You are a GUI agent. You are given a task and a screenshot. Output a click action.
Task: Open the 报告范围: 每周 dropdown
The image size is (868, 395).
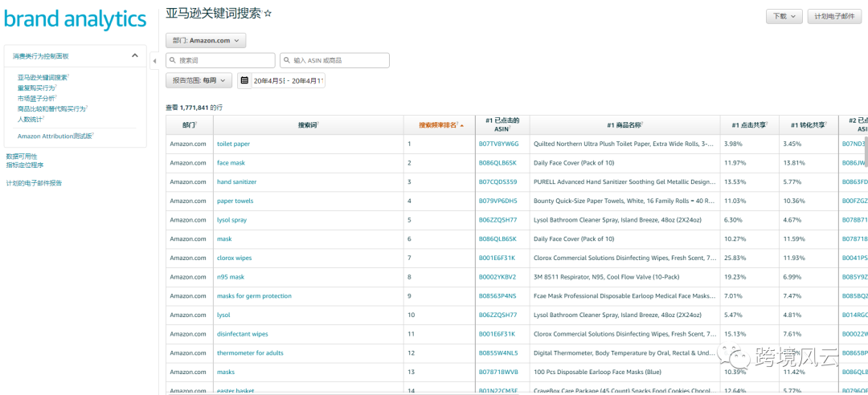click(199, 80)
